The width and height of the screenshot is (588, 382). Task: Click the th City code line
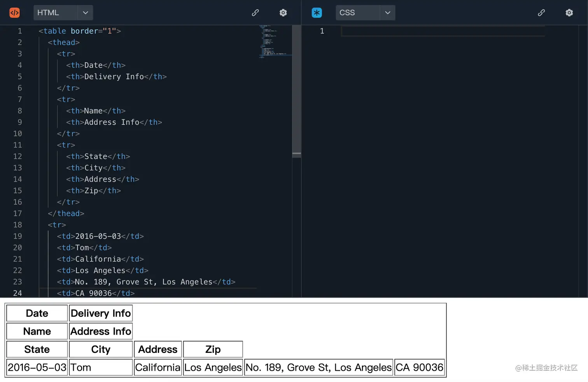(96, 168)
